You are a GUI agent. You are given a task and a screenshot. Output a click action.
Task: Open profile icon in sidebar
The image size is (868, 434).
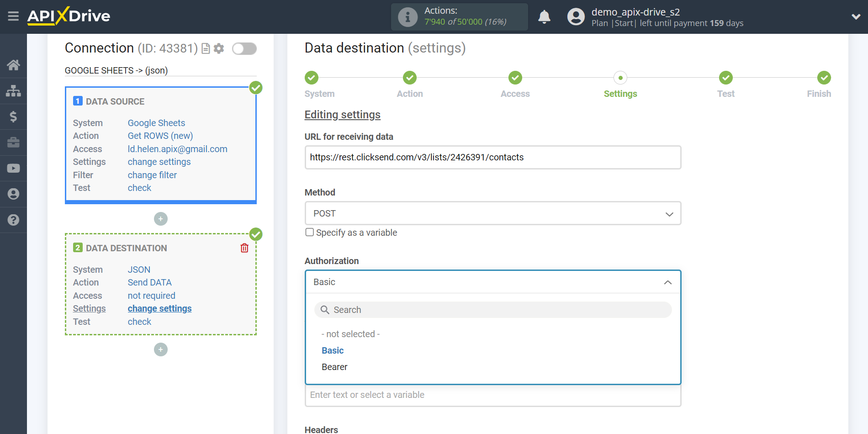coord(13,194)
